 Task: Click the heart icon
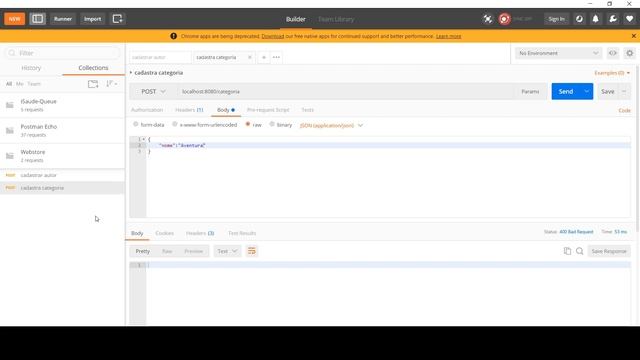pyautogui.click(x=629, y=19)
